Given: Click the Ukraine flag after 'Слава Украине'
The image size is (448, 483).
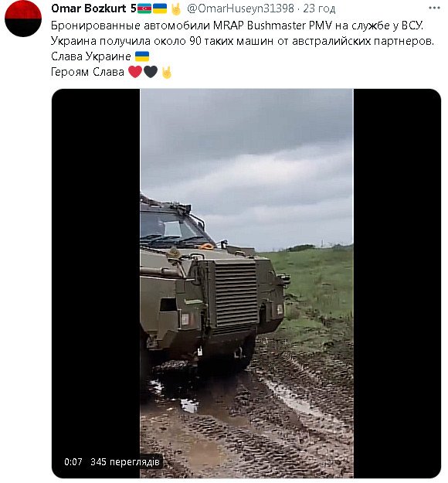Looking at the screenshot, I should pyautogui.click(x=142, y=56).
